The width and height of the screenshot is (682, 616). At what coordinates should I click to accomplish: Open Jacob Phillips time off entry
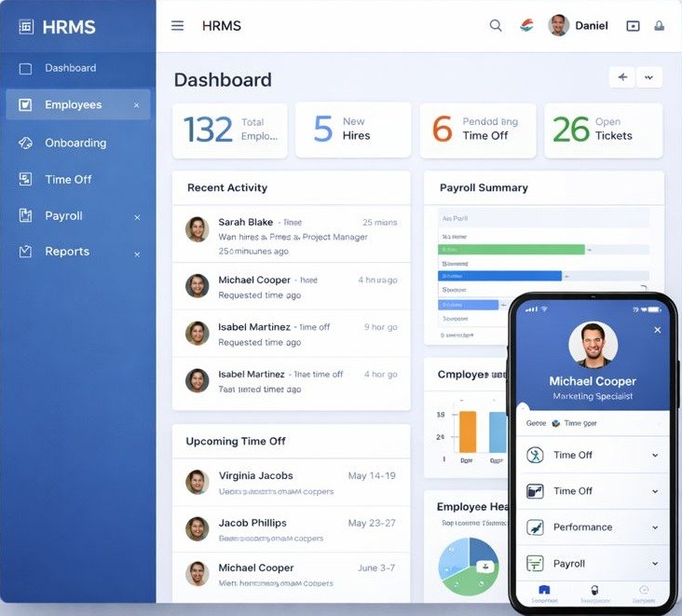pyautogui.click(x=292, y=529)
